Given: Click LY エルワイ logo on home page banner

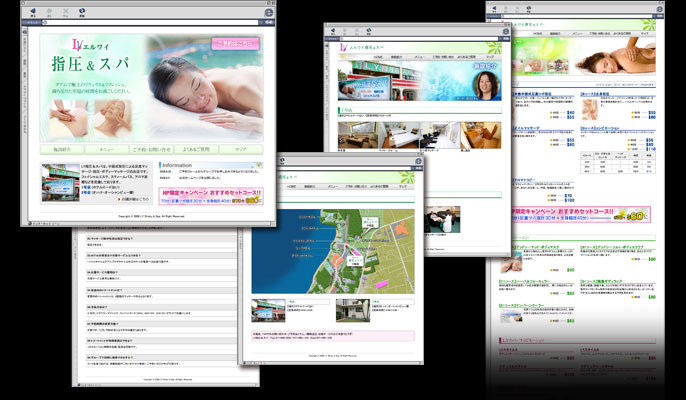Looking at the screenshot, I should click(x=91, y=45).
